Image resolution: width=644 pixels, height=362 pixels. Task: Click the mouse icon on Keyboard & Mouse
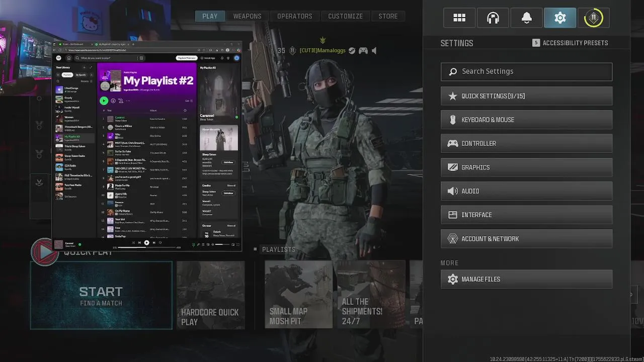[x=453, y=120]
